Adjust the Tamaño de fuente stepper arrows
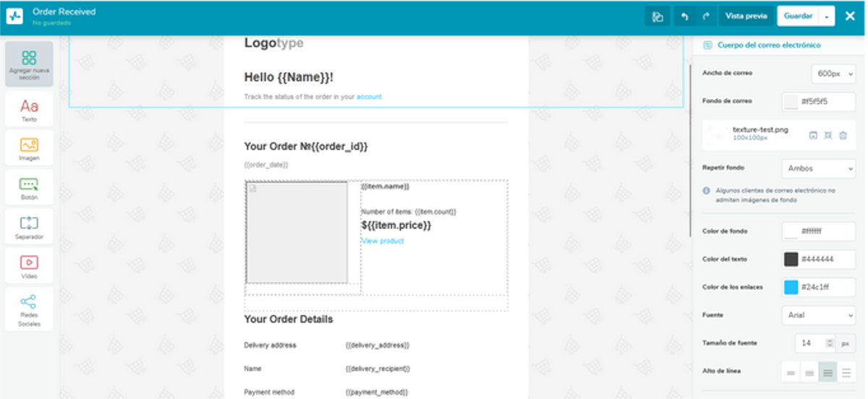Screen dimensions: 868x399 coord(830,343)
